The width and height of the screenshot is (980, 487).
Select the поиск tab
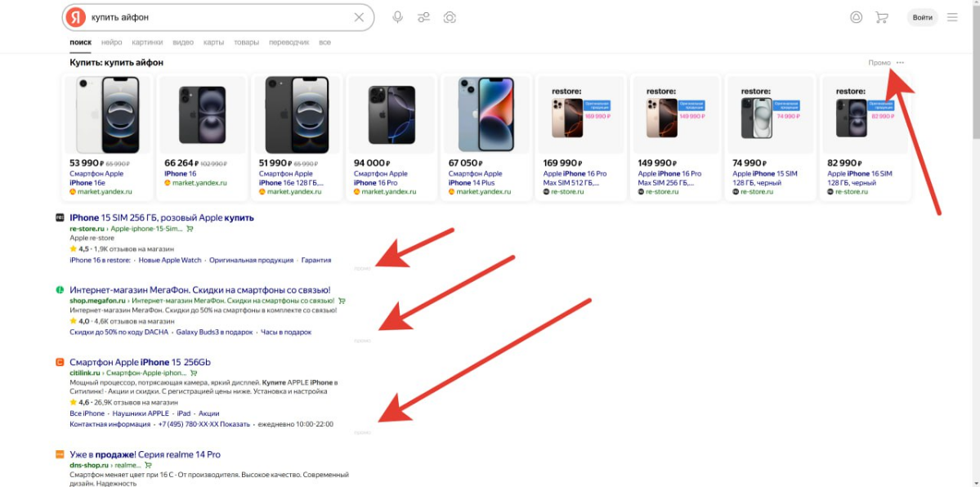point(81,42)
